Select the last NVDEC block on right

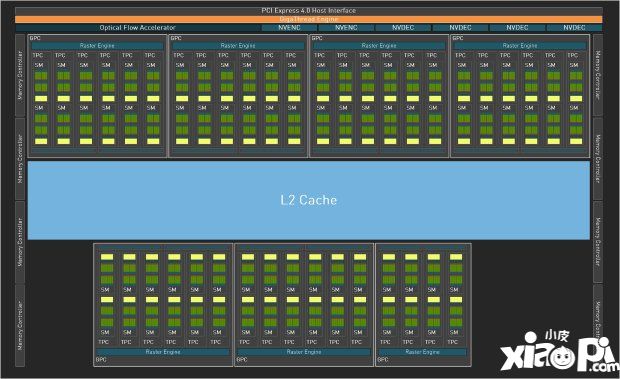coord(574,28)
